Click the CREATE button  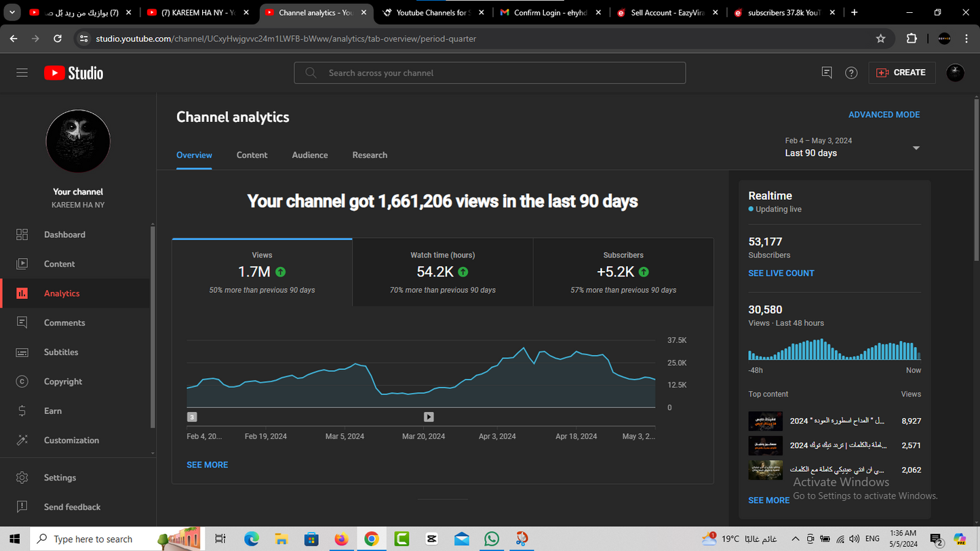(902, 73)
